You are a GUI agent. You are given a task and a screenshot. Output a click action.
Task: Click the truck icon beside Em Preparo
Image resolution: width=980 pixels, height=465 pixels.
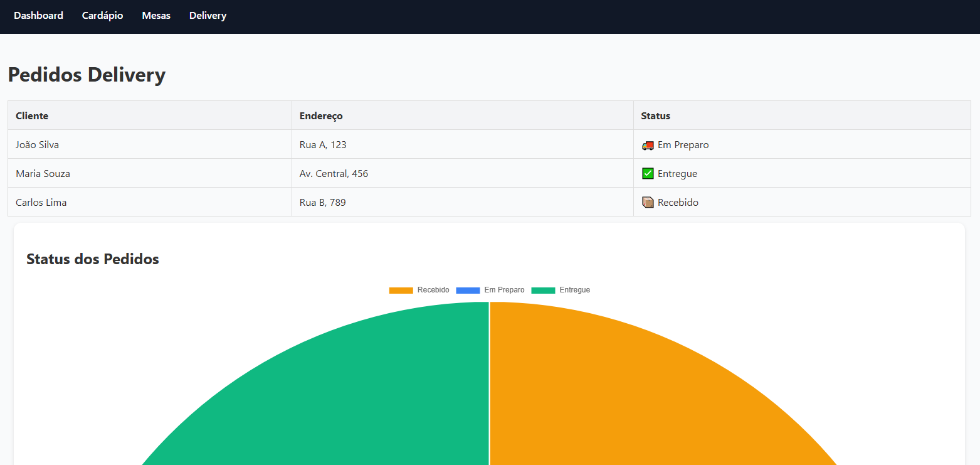click(x=648, y=145)
